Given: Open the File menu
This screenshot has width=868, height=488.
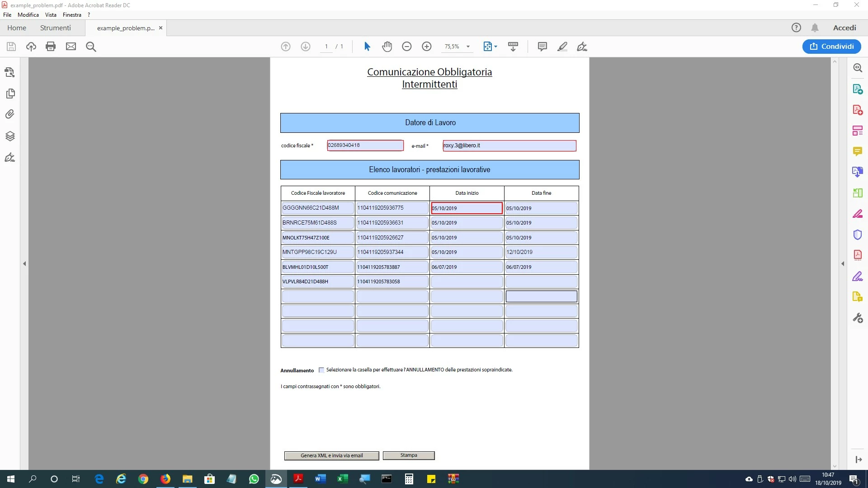Looking at the screenshot, I should [x=7, y=15].
